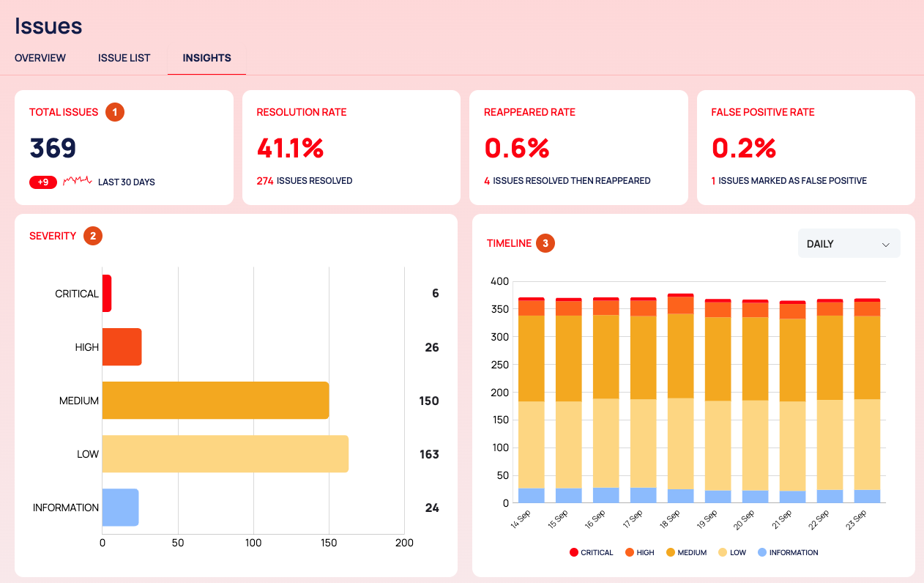This screenshot has width=924, height=583.
Task: Click the 41.1% resolution rate value
Action: [290, 148]
